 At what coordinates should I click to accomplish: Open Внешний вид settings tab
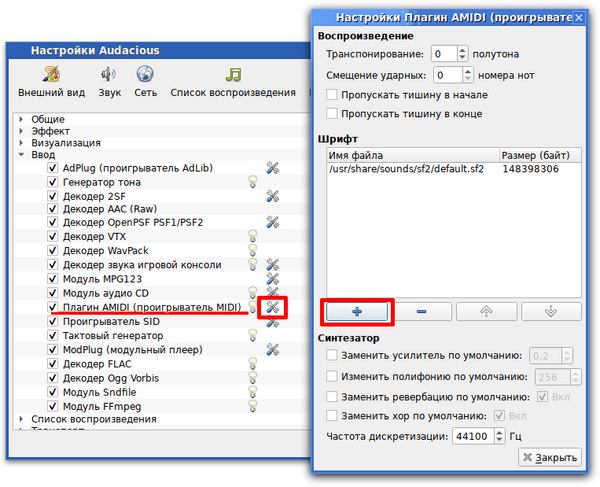point(52,81)
